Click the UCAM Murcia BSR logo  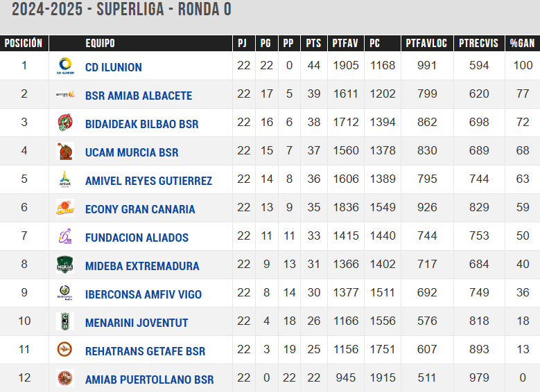tap(65, 151)
